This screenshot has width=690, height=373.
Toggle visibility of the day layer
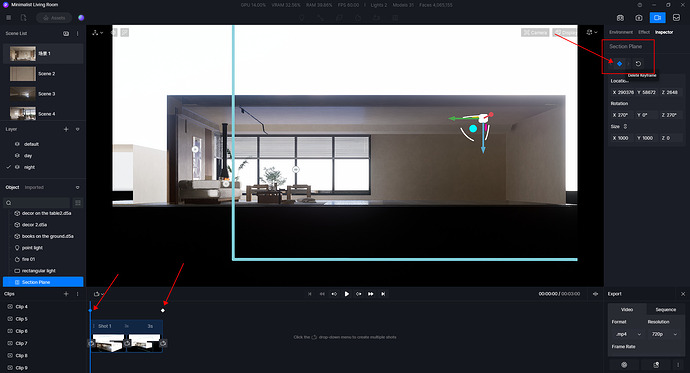pyautogui.click(x=17, y=155)
